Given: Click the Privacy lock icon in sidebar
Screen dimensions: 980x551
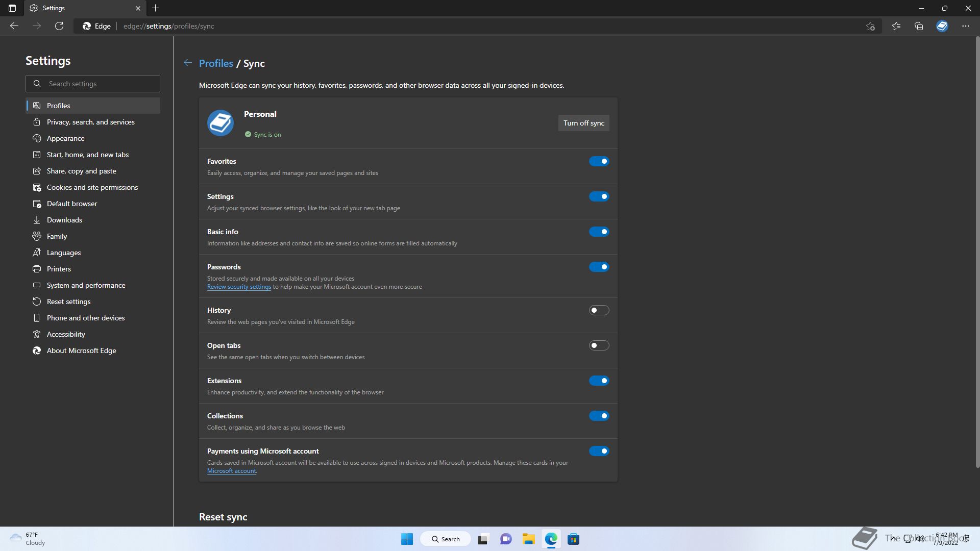Looking at the screenshot, I should click(37, 122).
